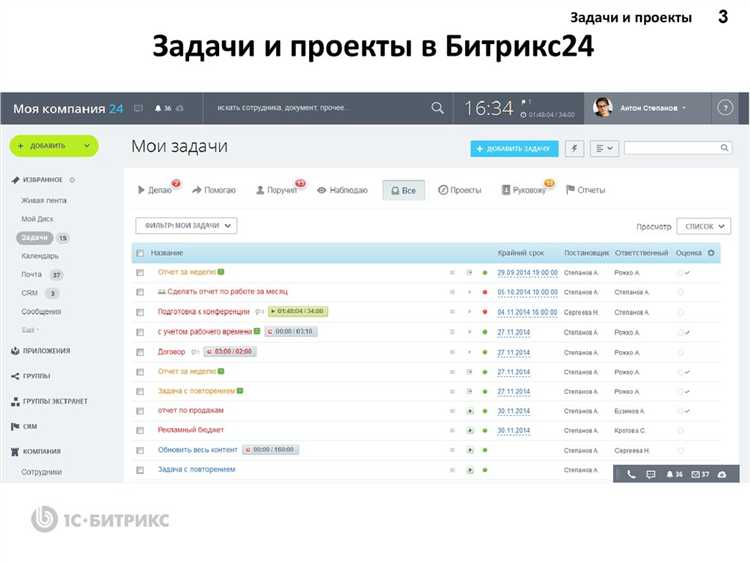Open 'Сотрудники' in sidebar
The image size is (750, 562).
tap(42, 472)
